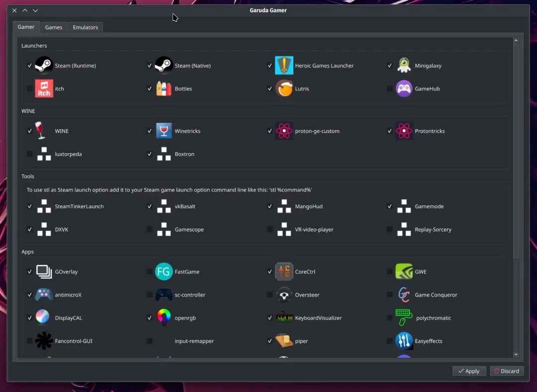
Task: Click the Fancontrol-GUI fan icon
Action: pyautogui.click(x=44, y=341)
